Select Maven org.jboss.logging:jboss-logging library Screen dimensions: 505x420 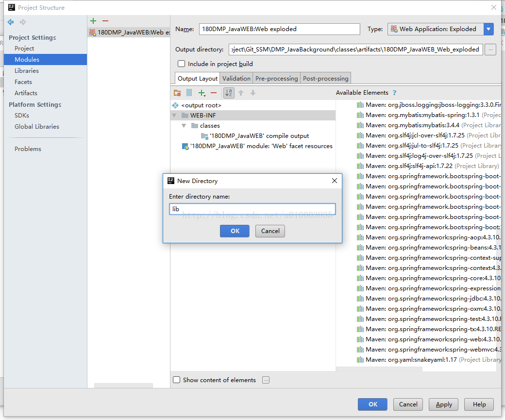429,105
